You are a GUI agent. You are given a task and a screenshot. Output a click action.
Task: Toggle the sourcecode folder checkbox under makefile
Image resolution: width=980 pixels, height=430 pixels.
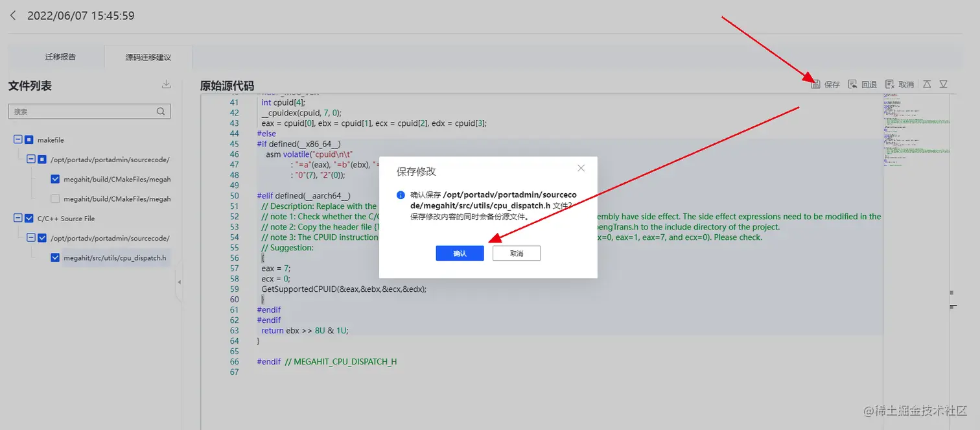point(42,160)
